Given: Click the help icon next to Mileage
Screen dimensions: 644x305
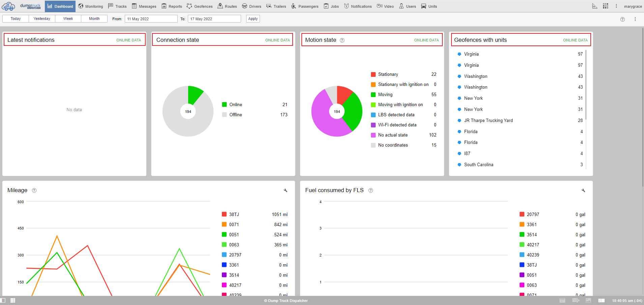Looking at the screenshot, I should coord(34,190).
